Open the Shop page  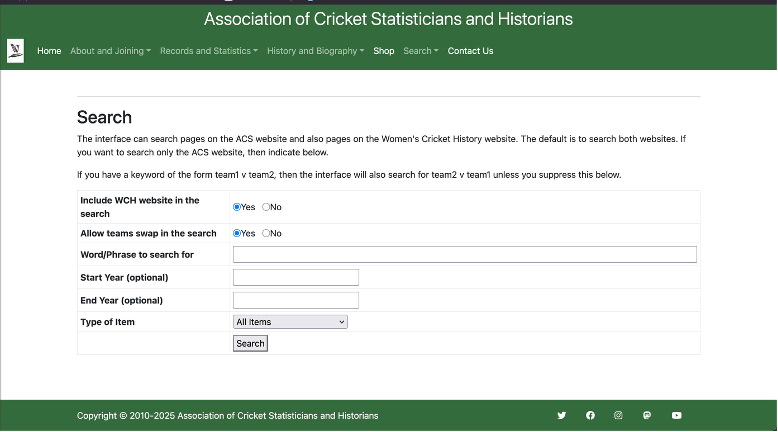pyautogui.click(x=384, y=51)
